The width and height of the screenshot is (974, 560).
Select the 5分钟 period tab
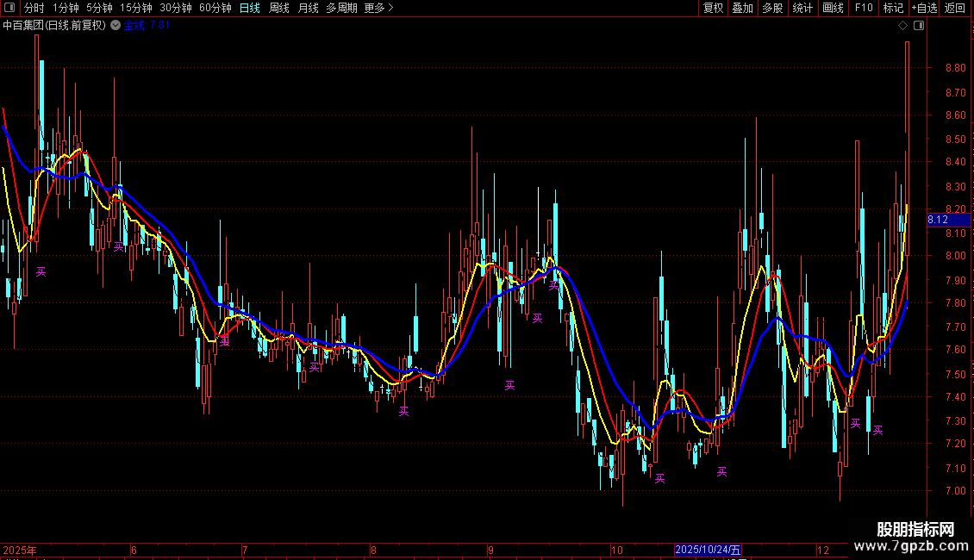point(99,8)
